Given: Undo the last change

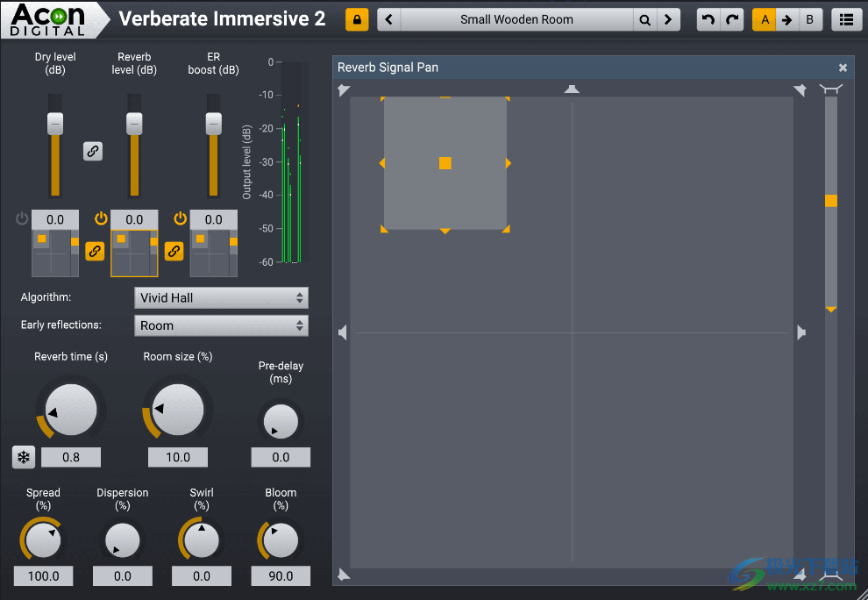Looking at the screenshot, I should coord(708,18).
